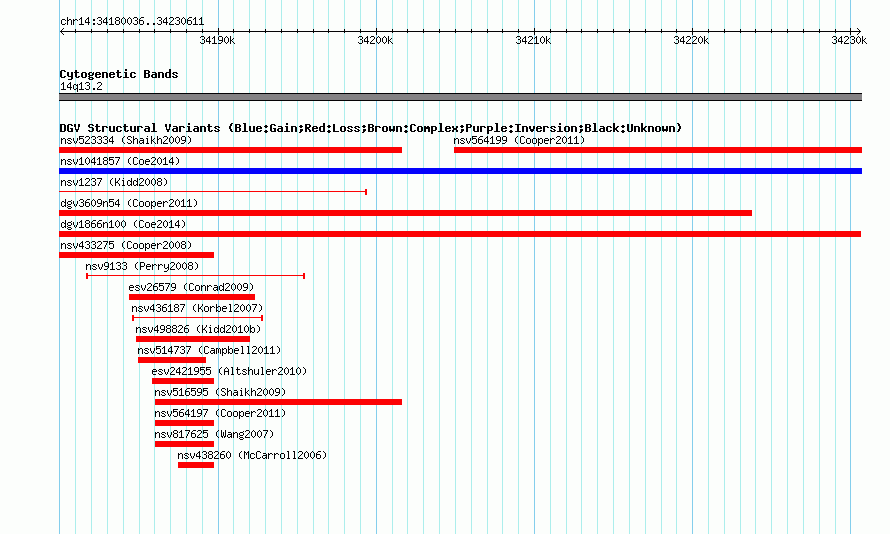The height and width of the screenshot is (534, 890).
Task: Click the ruler's right arrow end
Action: point(859,32)
